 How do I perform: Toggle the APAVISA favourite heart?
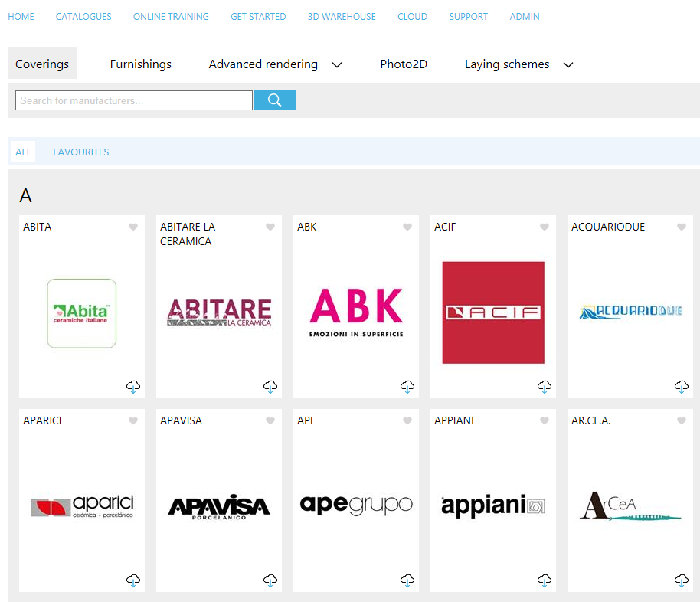tap(270, 420)
